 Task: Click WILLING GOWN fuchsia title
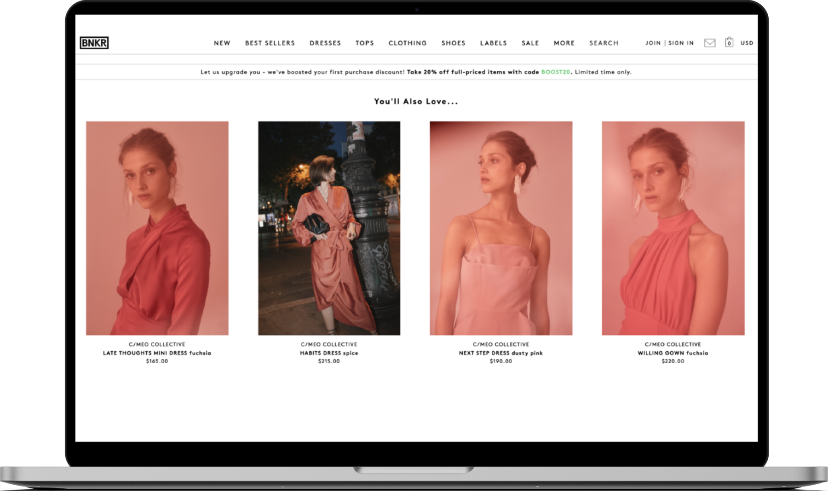pos(673,353)
